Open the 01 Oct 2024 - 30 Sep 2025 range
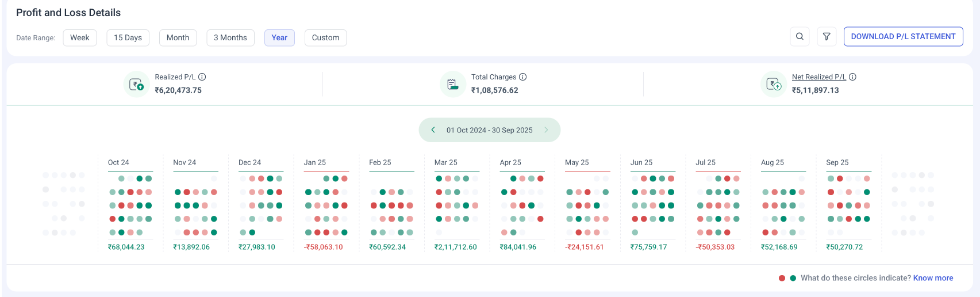Screen dimensions: 980x297 pos(489,130)
